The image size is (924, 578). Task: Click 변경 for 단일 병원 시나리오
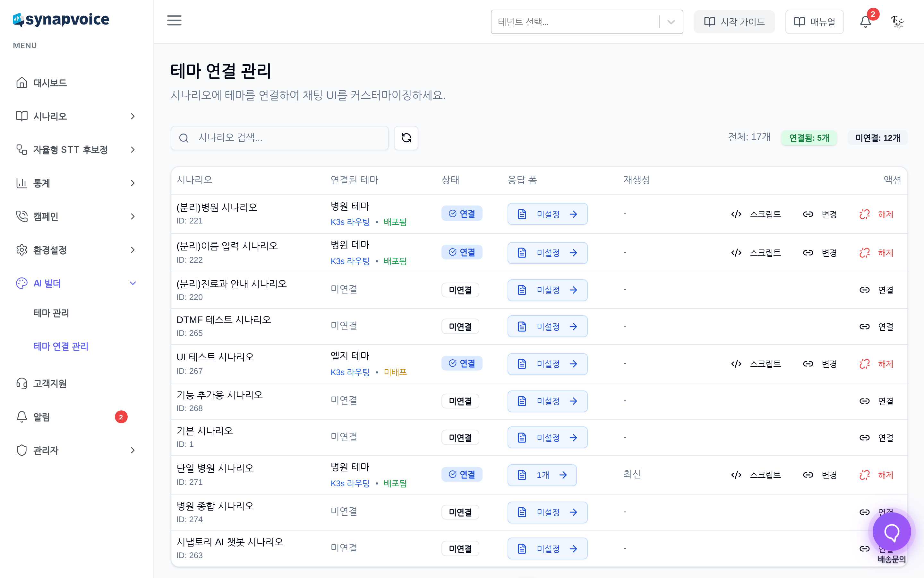[820, 475]
